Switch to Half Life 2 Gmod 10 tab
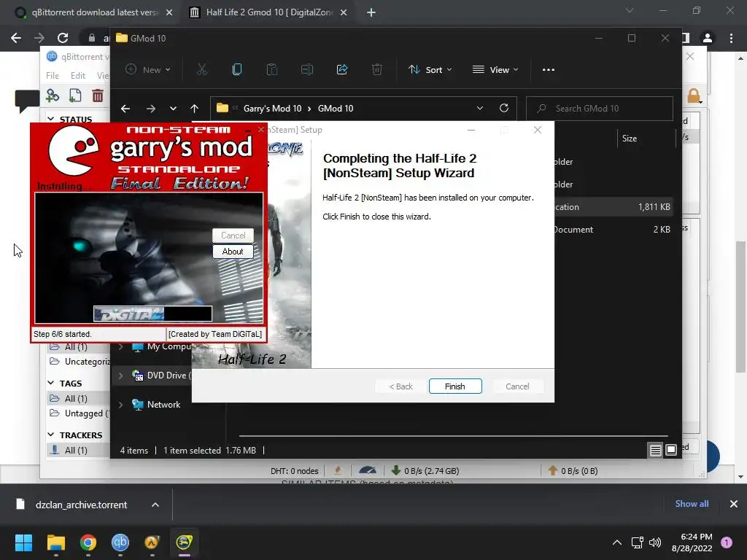747x560 pixels. pos(269,12)
